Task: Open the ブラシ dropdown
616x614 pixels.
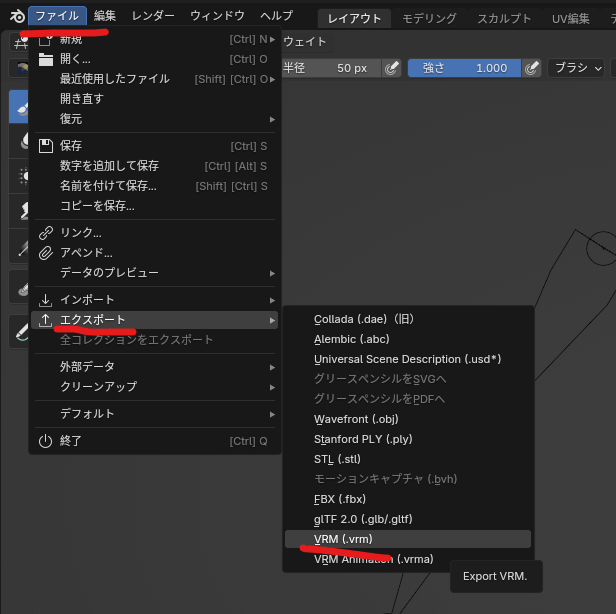Action: [576, 68]
